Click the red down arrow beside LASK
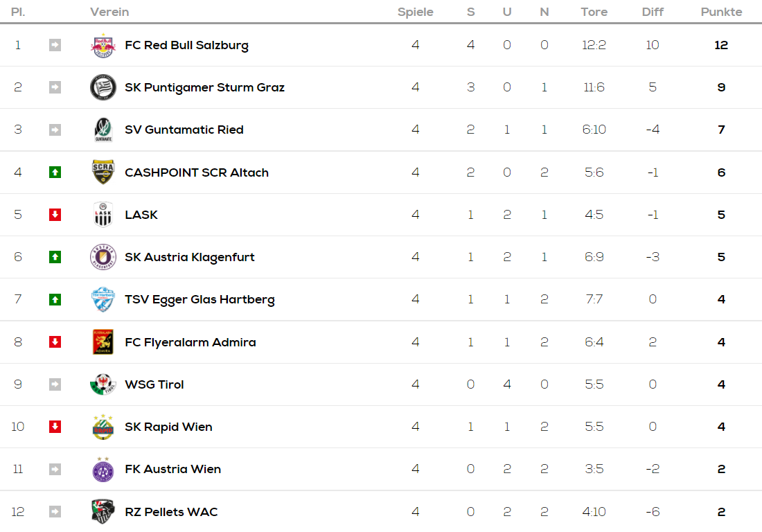The image size is (762, 532). click(x=55, y=214)
